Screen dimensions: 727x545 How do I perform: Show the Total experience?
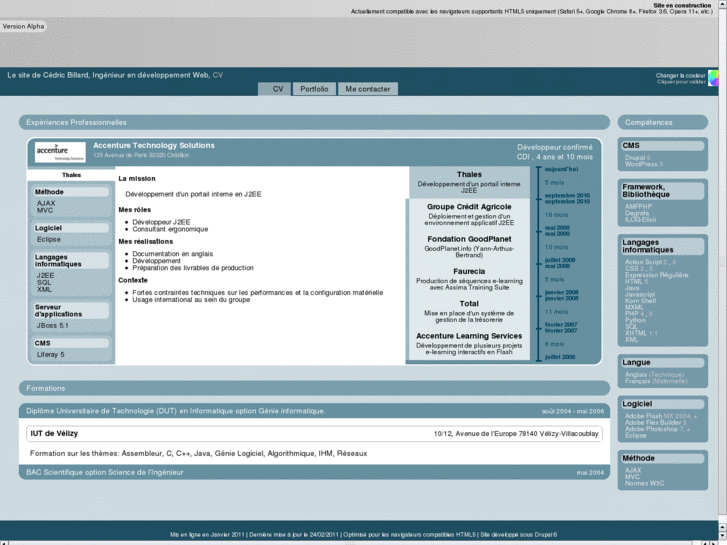click(469, 311)
